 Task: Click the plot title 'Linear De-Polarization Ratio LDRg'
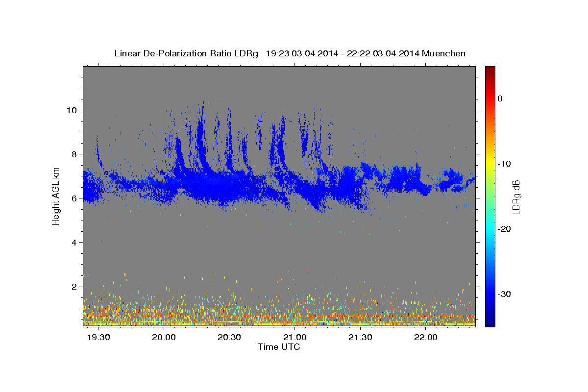186,53
